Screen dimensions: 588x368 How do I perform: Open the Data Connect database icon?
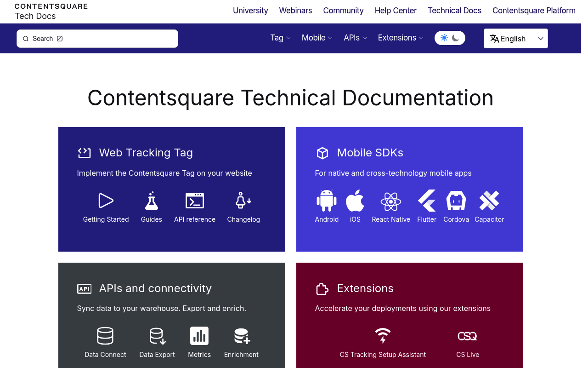(105, 336)
